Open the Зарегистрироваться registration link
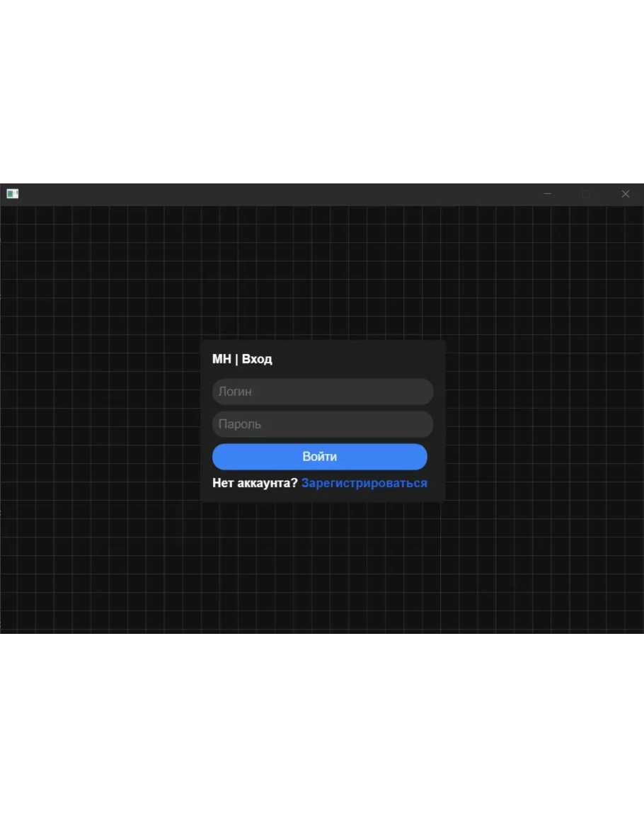 364,483
